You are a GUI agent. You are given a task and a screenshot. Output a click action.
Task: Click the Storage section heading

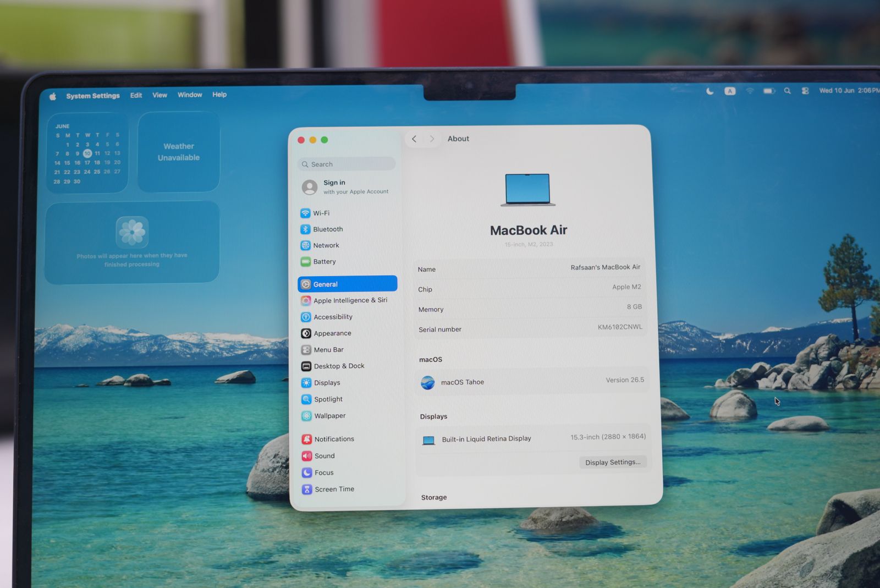click(434, 498)
